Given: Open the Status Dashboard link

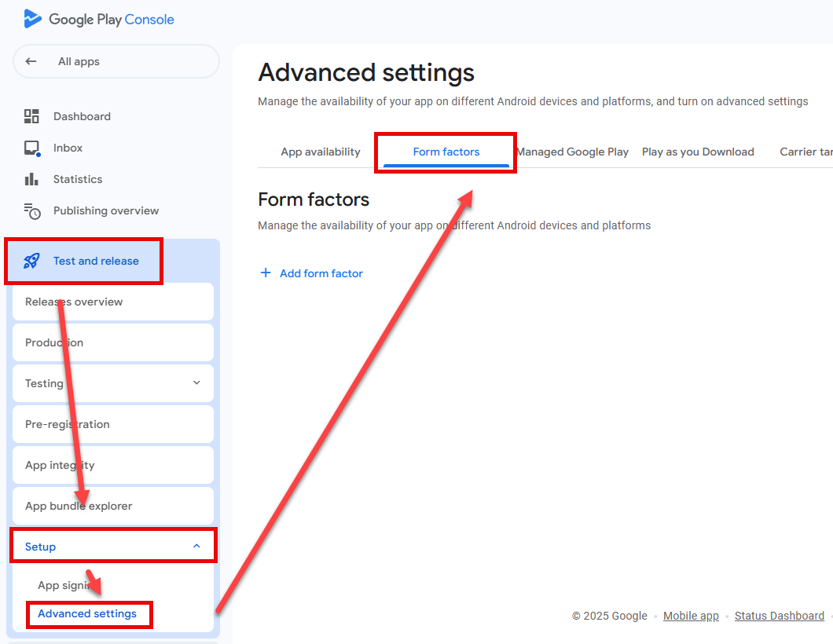Looking at the screenshot, I should (779, 616).
